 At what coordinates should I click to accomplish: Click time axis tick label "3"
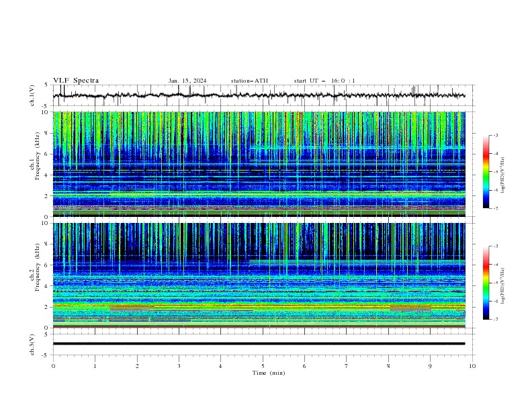(179, 366)
